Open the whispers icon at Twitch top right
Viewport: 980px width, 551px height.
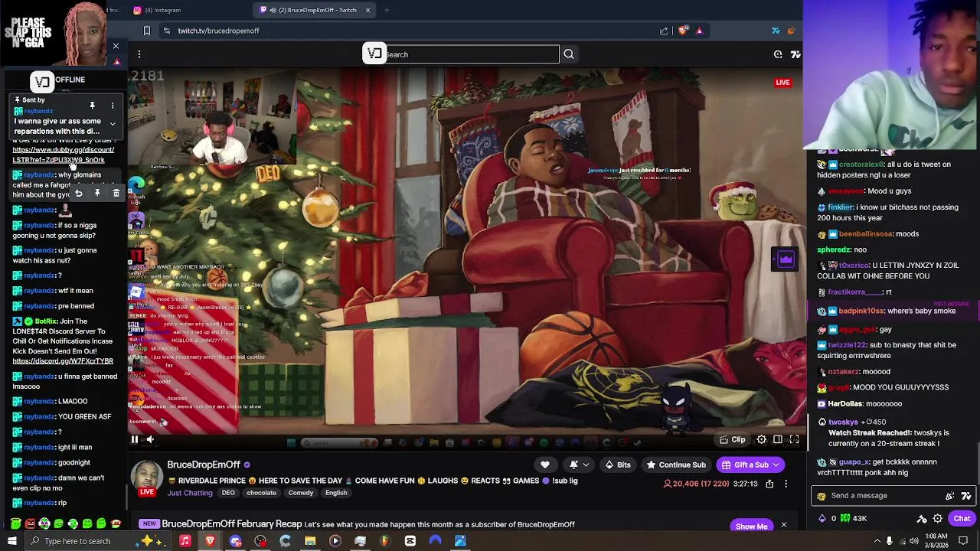pyautogui.click(x=778, y=54)
